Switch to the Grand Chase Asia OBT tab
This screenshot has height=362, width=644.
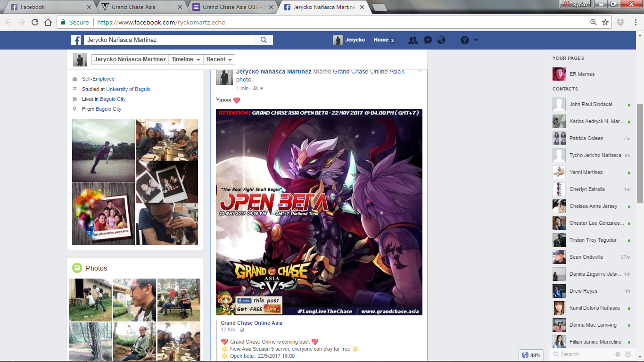tap(232, 7)
